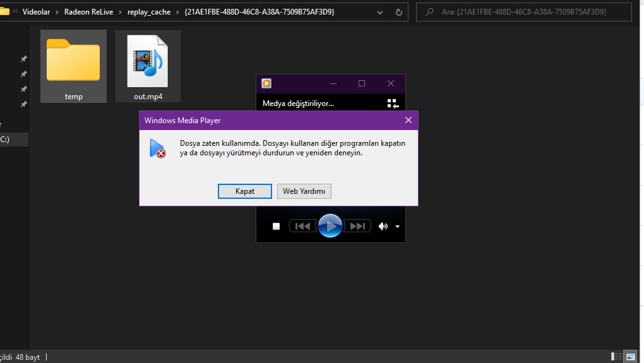Viewport: 644px width, 363px height.
Task: Close the media player window
Action: [x=391, y=83]
